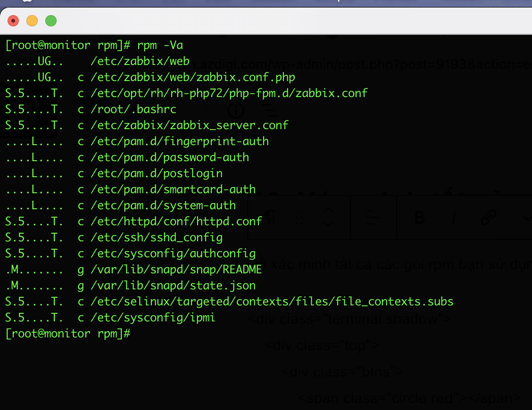This screenshot has height=410, width=532.
Task: Move the block down with the chevron
Action: pos(329,224)
